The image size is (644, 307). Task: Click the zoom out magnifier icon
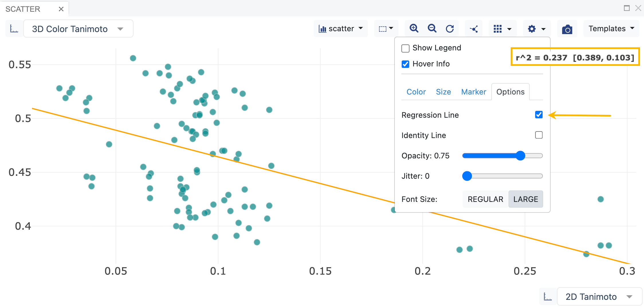pos(432,29)
